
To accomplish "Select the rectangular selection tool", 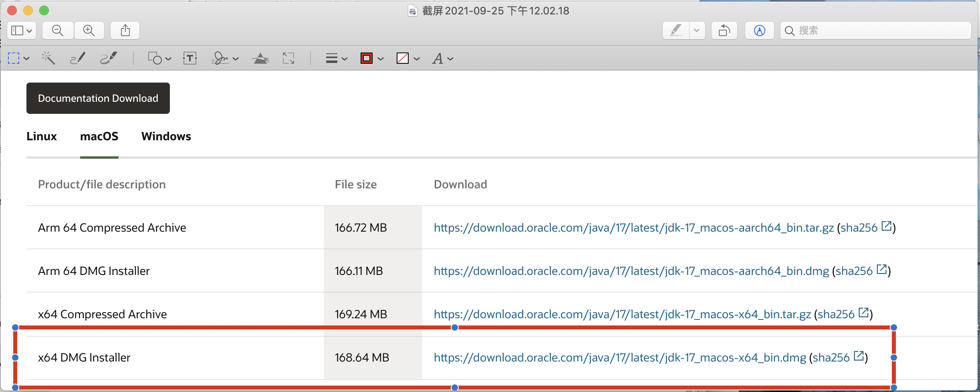I will coord(14,59).
